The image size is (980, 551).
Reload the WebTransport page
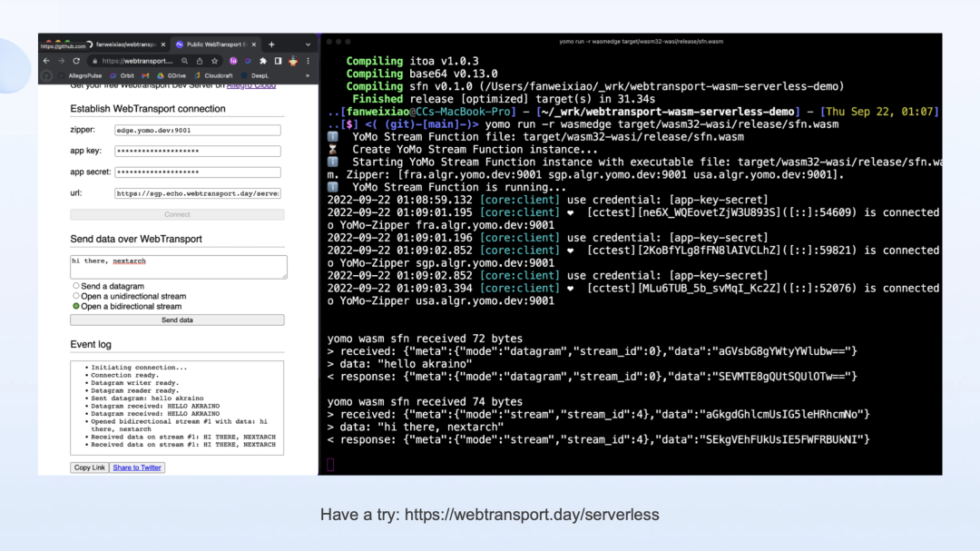76,62
